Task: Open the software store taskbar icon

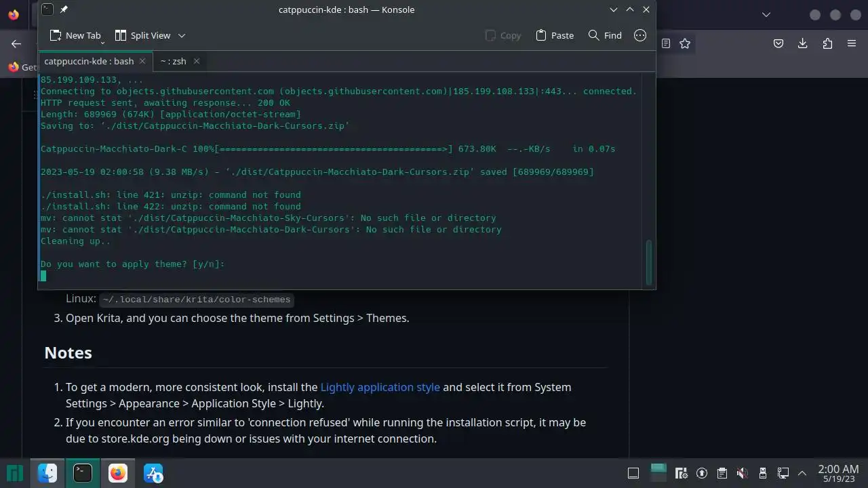Action: click(153, 473)
